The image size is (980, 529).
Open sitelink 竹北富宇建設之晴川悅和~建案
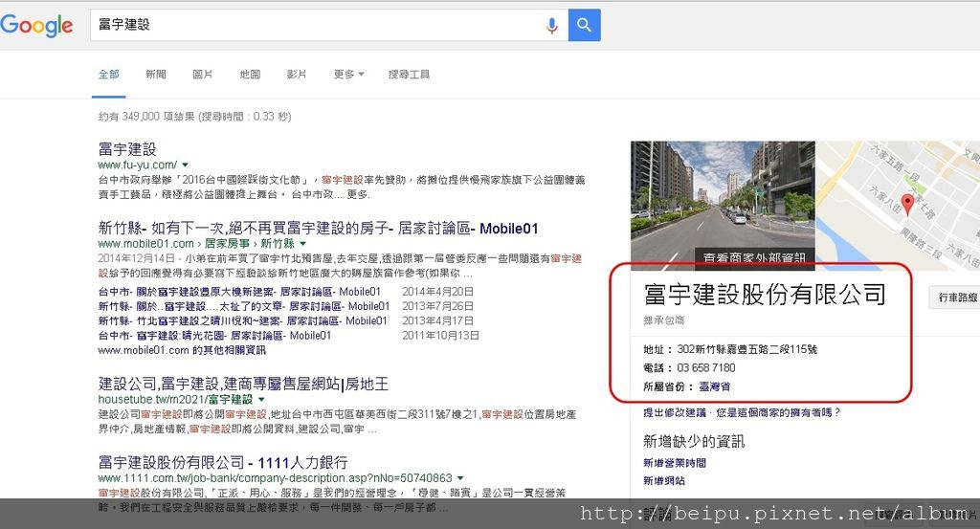(x=242, y=321)
